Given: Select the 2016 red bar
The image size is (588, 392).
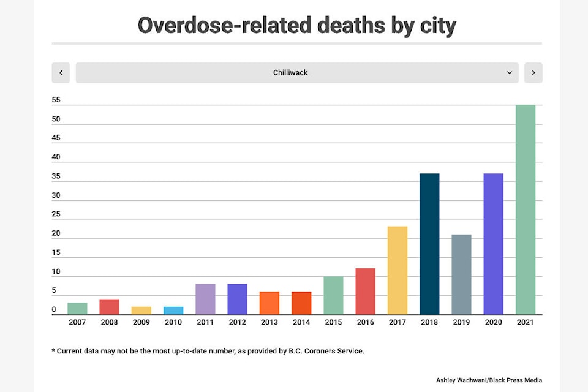Looking at the screenshot, I should click(365, 292).
